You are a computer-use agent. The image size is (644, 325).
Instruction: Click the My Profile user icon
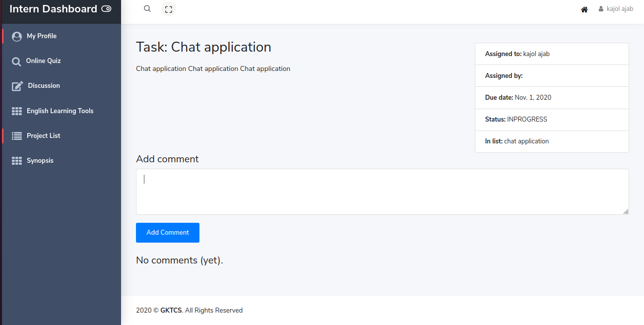(17, 36)
